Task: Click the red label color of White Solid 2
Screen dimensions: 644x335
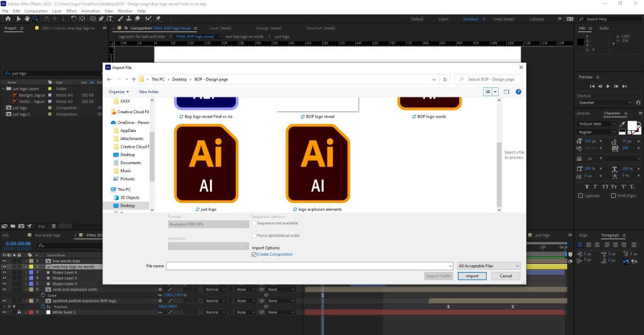Action: click(x=31, y=312)
